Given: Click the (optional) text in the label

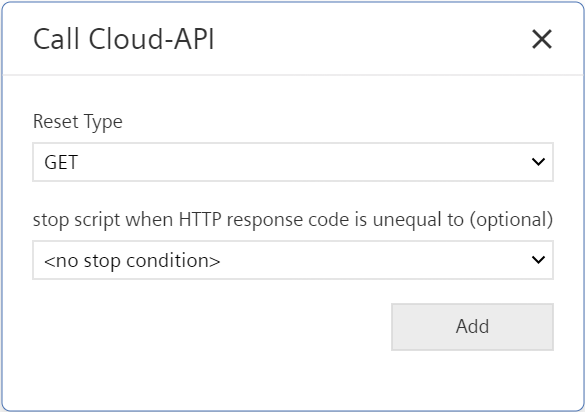Looking at the screenshot, I should [511, 220].
